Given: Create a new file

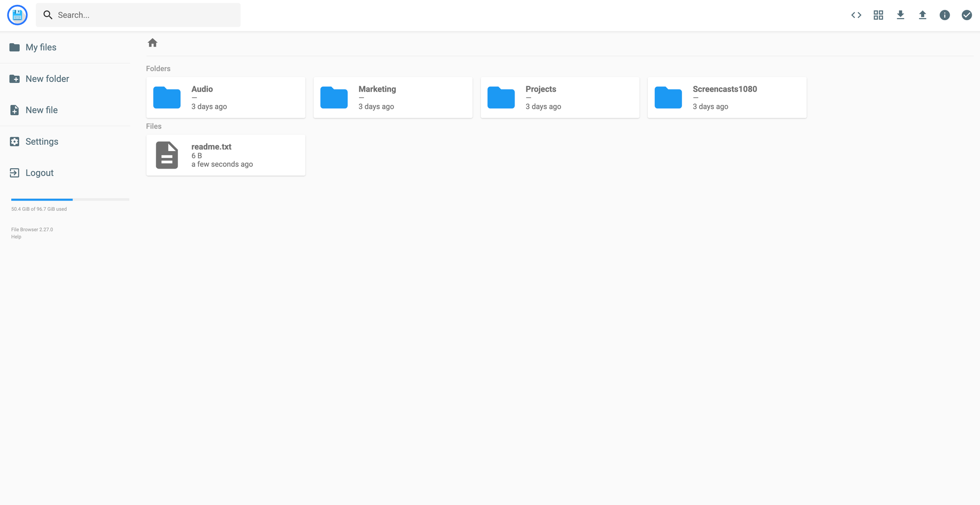Looking at the screenshot, I should [x=41, y=110].
